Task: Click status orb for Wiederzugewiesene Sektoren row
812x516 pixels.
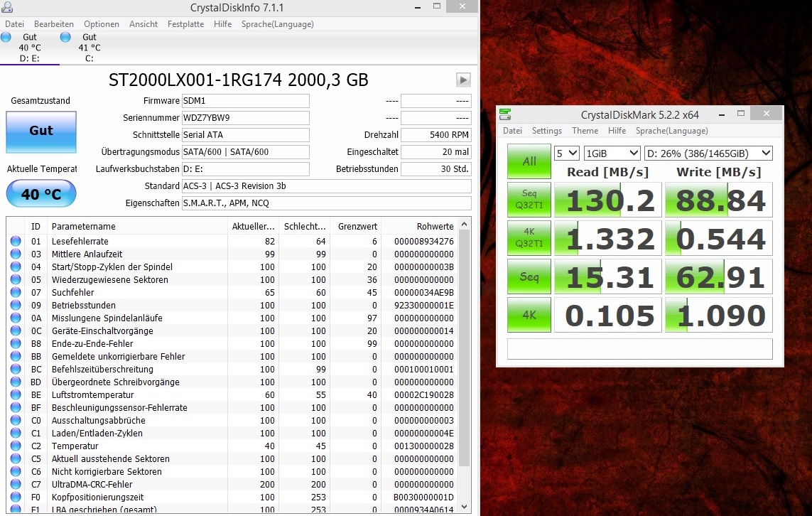Action: [16, 279]
